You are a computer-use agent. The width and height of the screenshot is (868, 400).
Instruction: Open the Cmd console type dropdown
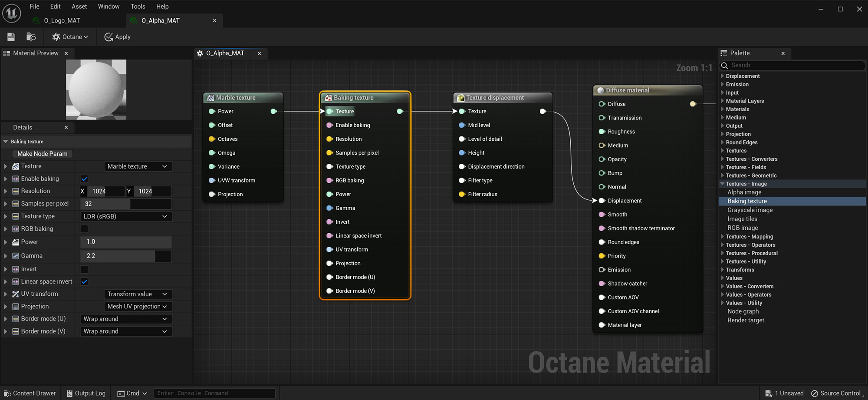[x=132, y=393]
